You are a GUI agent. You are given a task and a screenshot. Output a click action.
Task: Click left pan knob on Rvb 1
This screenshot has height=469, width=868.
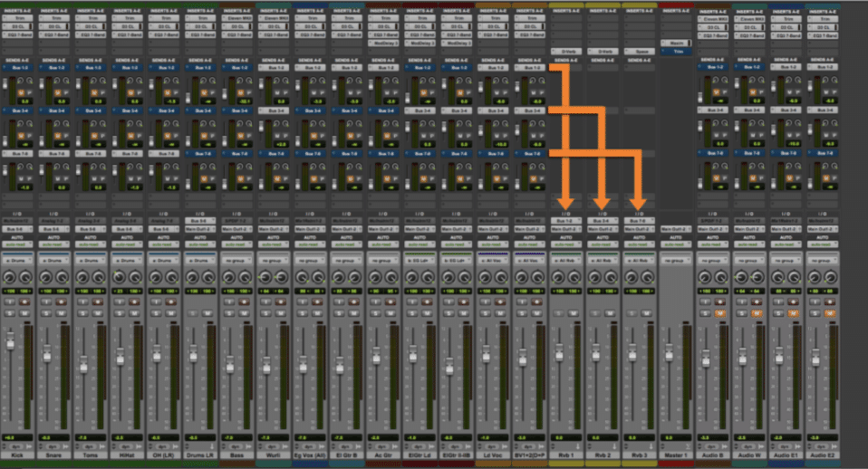[x=558, y=277]
